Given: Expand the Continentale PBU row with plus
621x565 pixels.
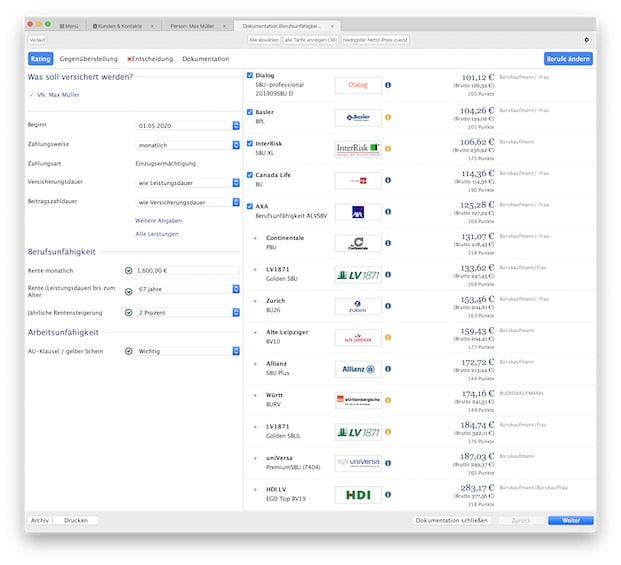Looking at the screenshot, I should pyautogui.click(x=256, y=238).
